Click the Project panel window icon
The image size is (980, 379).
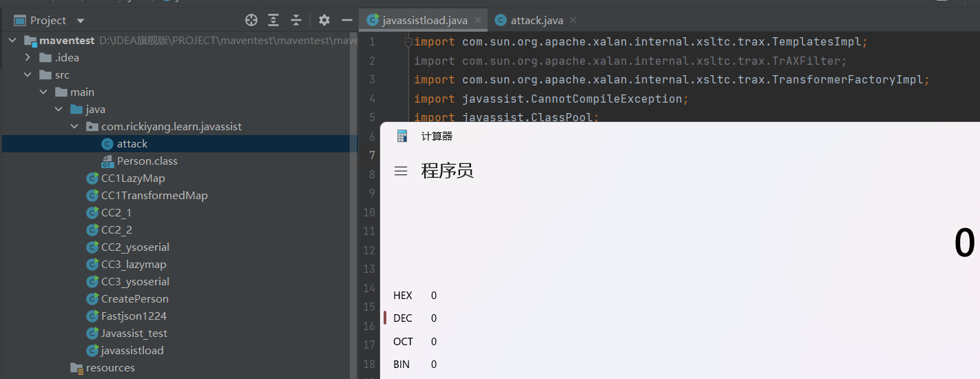coord(19,21)
